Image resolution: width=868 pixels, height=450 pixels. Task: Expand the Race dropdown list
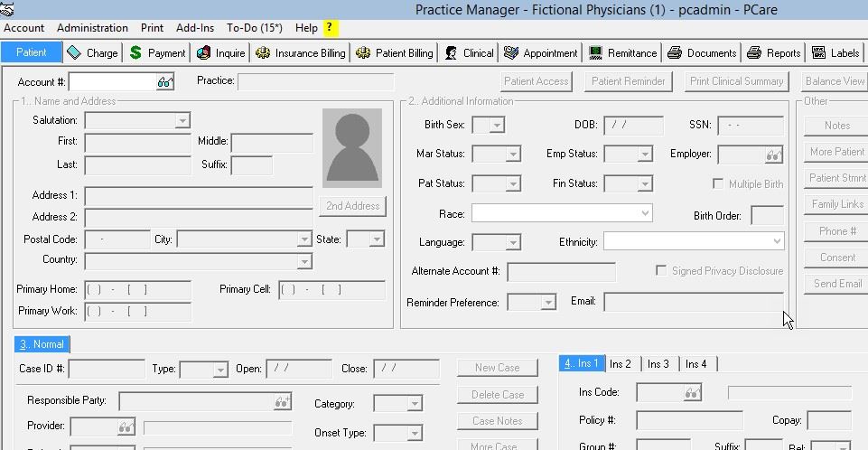[x=645, y=214]
